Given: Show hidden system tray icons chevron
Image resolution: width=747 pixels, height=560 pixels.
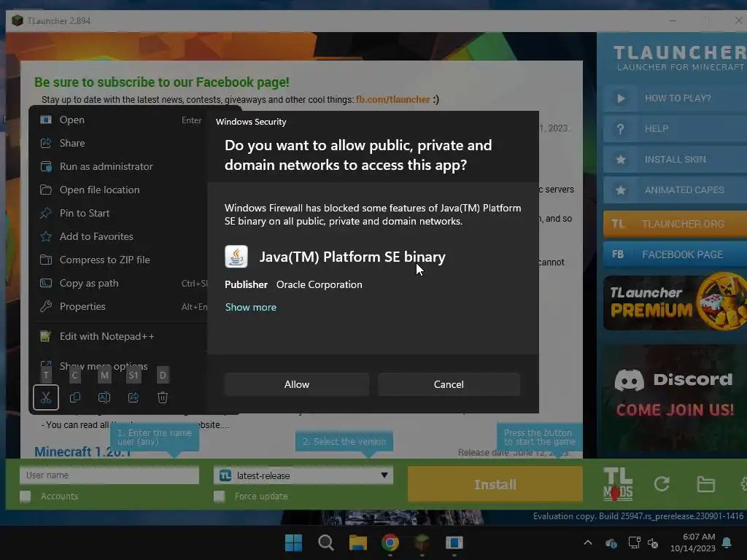Looking at the screenshot, I should [588, 542].
